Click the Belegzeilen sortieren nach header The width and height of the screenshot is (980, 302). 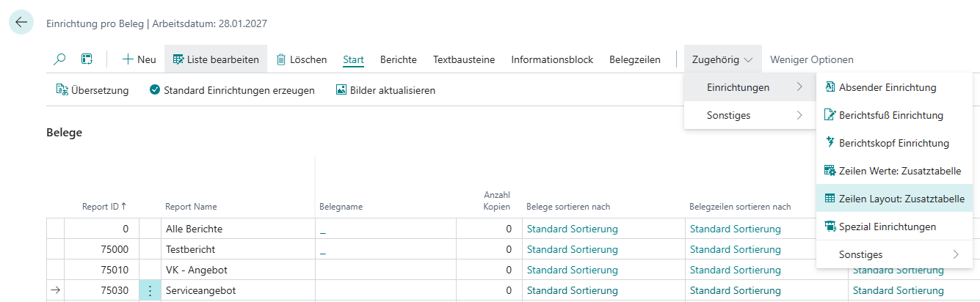click(x=740, y=207)
